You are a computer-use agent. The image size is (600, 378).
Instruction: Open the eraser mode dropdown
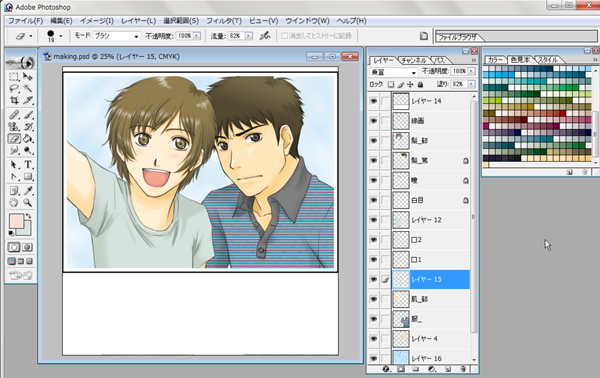click(x=136, y=36)
